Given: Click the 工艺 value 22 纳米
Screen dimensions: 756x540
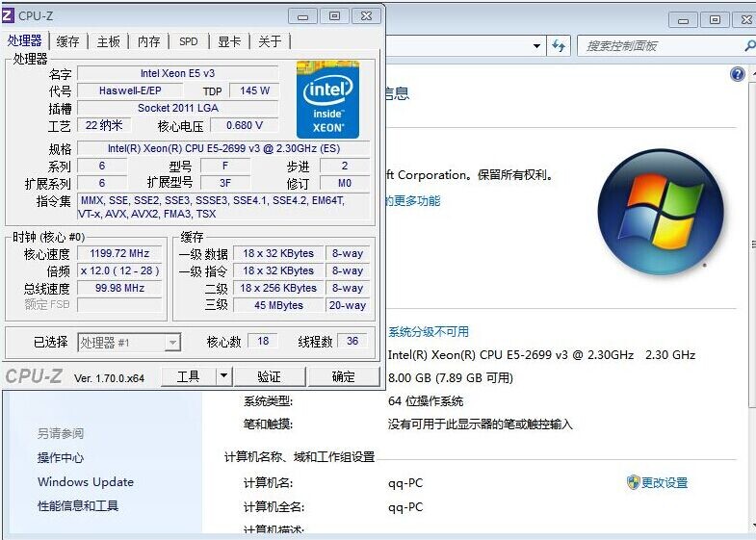Looking at the screenshot, I should 104,125.
